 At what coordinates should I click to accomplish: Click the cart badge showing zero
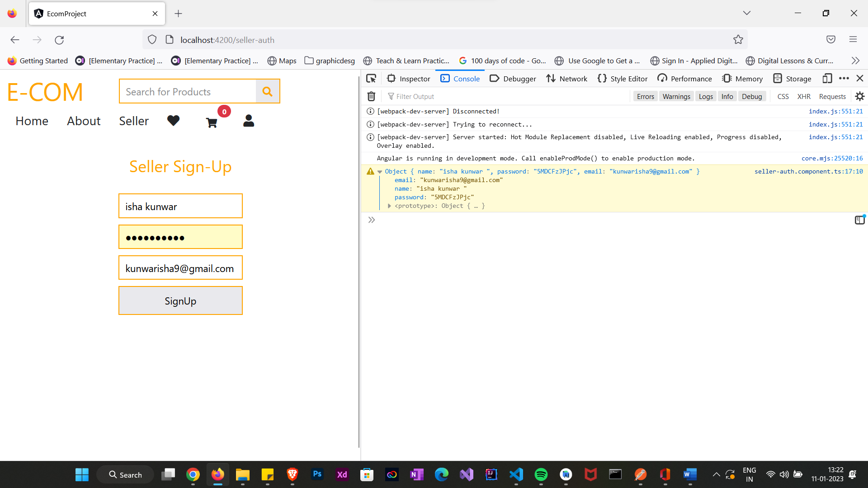pyautogui.click(x=224, y=111)
